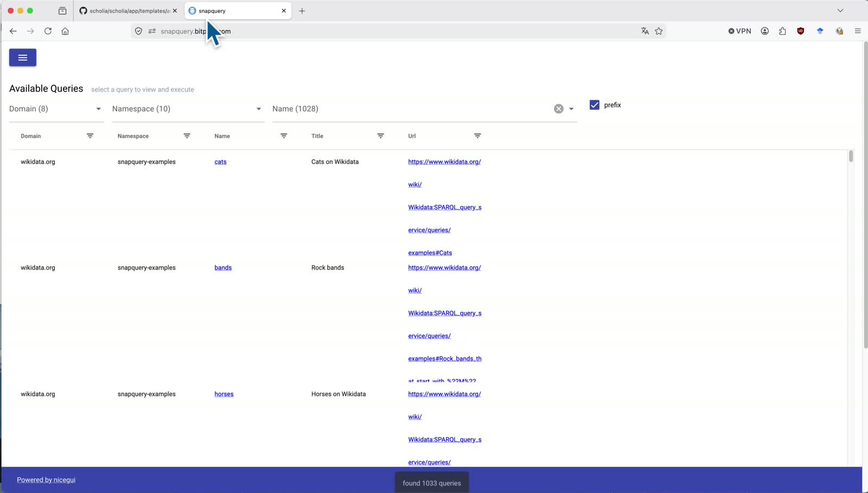Open the examples#Cats URL link
This screenshot has height=493, width=868.
[430, 253]
